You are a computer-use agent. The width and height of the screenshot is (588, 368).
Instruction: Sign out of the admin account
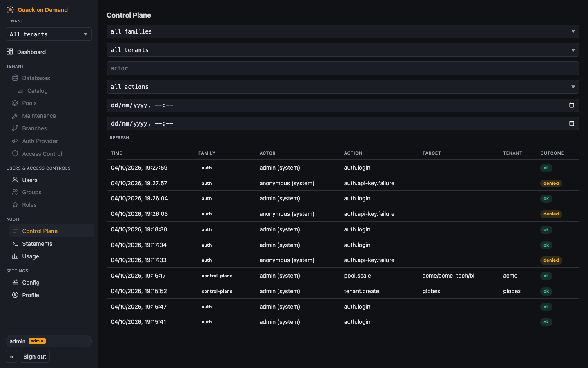(35, 357)
